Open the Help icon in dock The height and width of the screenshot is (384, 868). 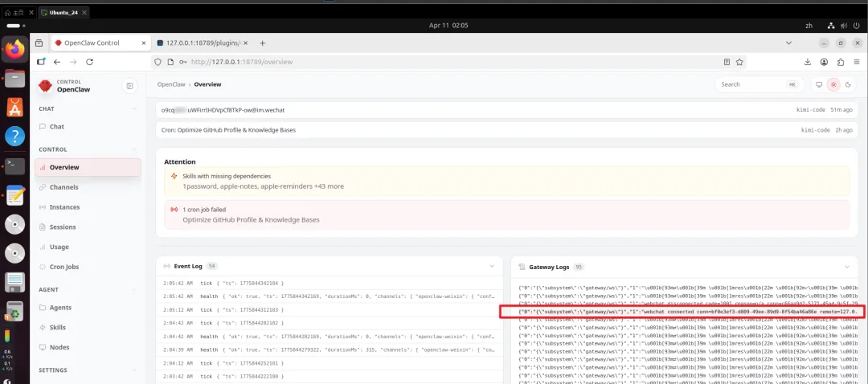(x=15, y=136)
